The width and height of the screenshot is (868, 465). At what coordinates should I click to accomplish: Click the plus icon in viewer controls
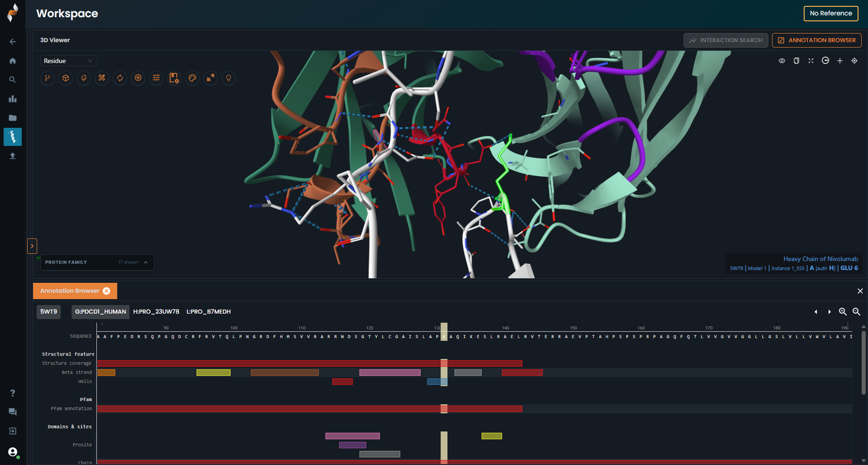[x=840, y=61]
